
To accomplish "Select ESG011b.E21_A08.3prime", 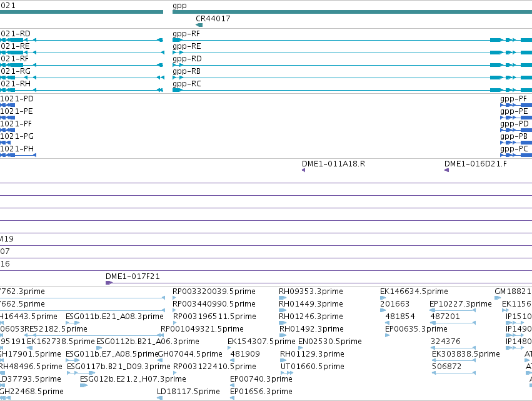I will pyautogui.click(x=114, y=317).
